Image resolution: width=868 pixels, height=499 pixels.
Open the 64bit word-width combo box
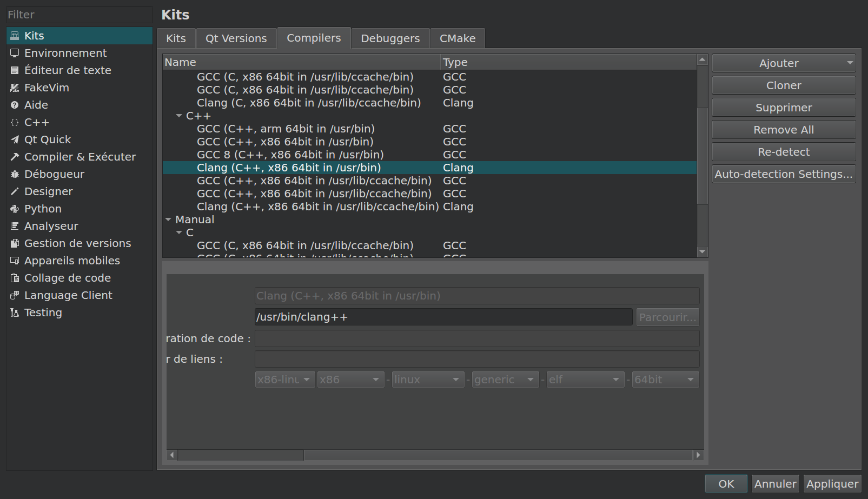[x=665, y=380]
